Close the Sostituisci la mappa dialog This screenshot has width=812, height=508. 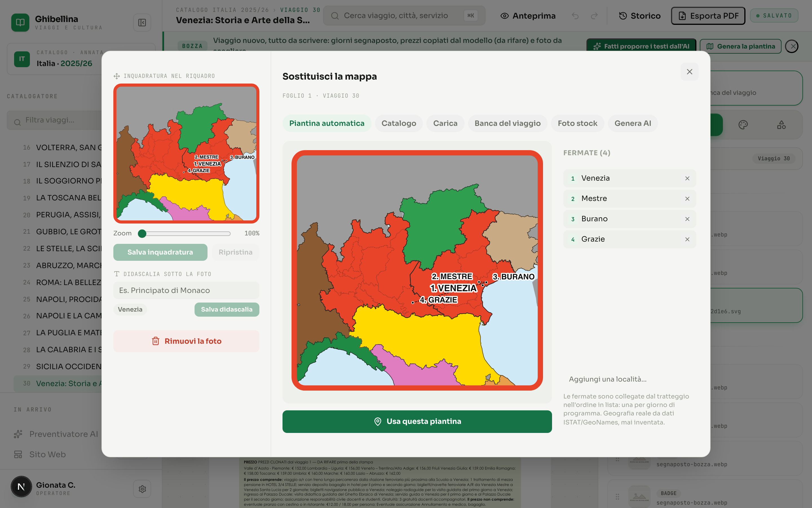[689, 72]
